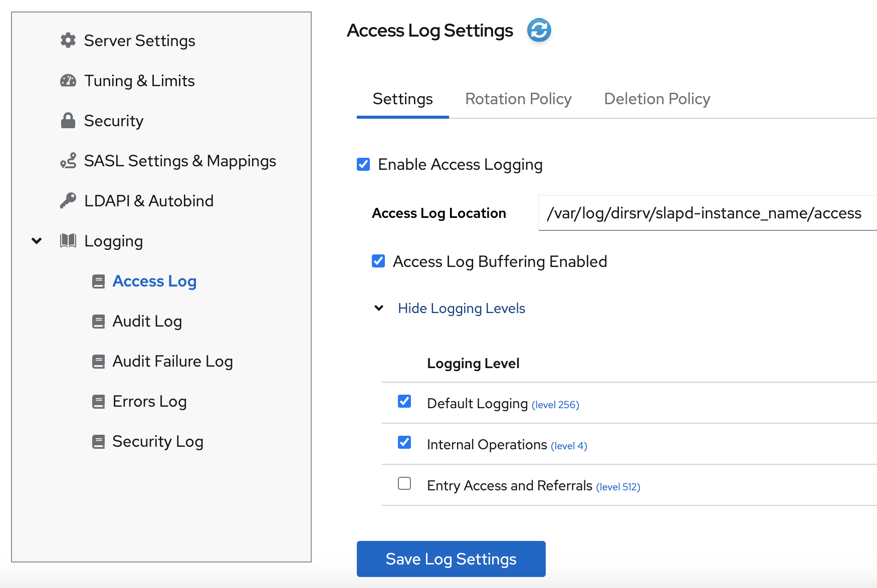Click the key icon for LDAPI & Autobind
Image resolution: width=877 pixels, height=588 pixels.
click(x=68, y=201)
